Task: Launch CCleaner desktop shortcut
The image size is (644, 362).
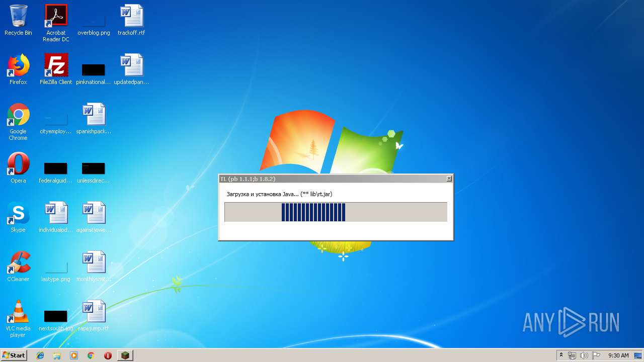Action: (x=18, y=266)
